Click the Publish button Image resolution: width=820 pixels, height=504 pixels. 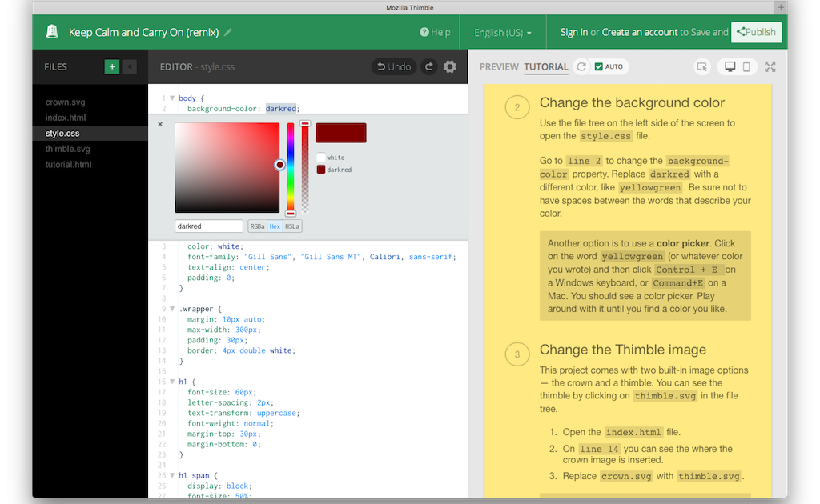click(756, 32)
